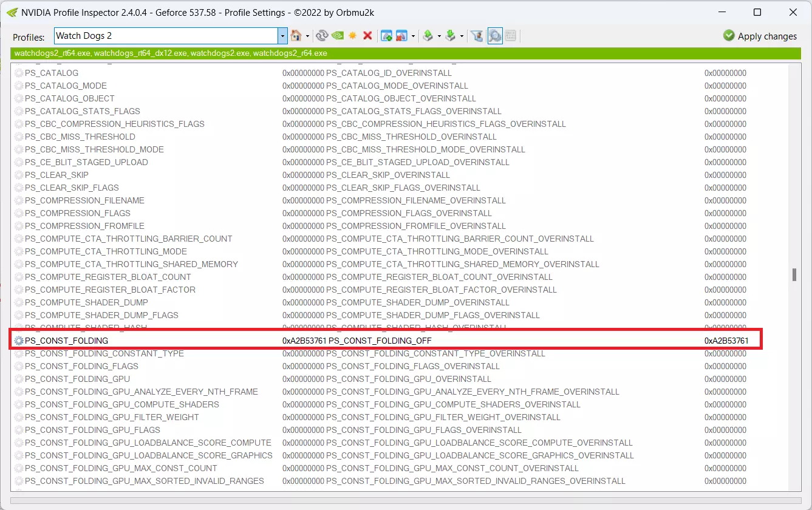The image size is (812, 510).
Task: Select the PS_COMPUTE_SHADER_DUMP setting name
Action: click(x=86, y=302)
